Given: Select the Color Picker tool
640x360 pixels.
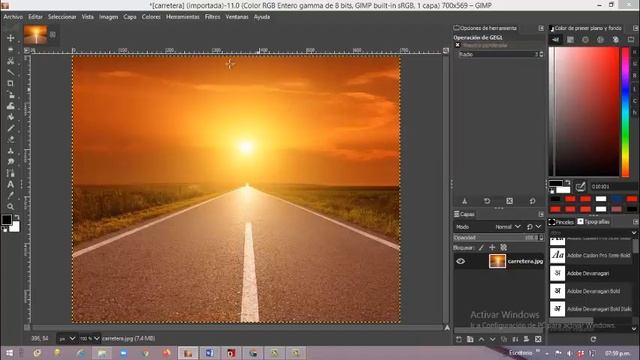Looking at the screenshot, I should pyautogui.click(x=11, y=196).
